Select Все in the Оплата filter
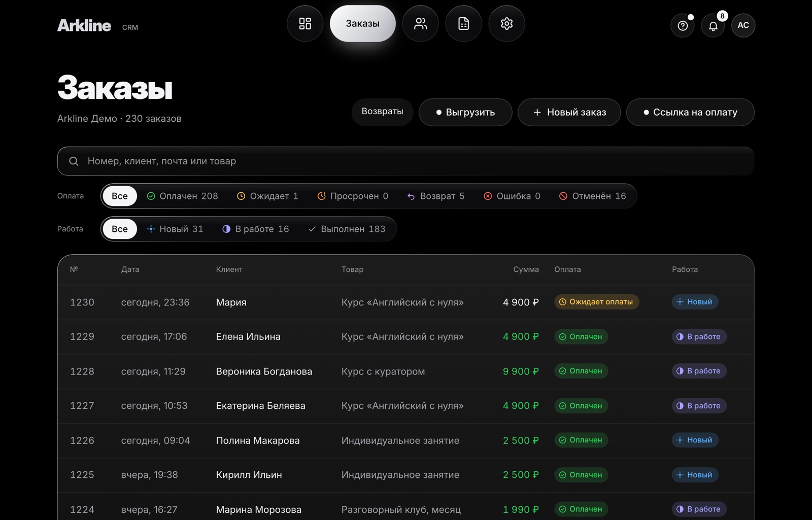This screenshot has width=812, height=520. 120,196
